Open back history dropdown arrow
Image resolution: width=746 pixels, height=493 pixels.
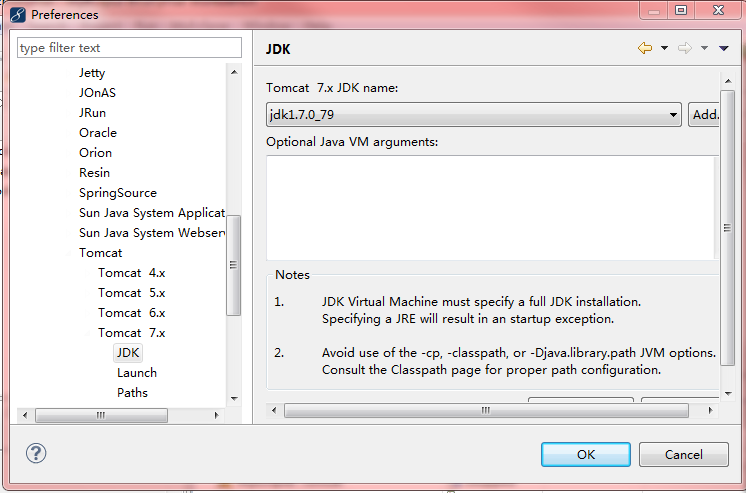coord(664,48)
